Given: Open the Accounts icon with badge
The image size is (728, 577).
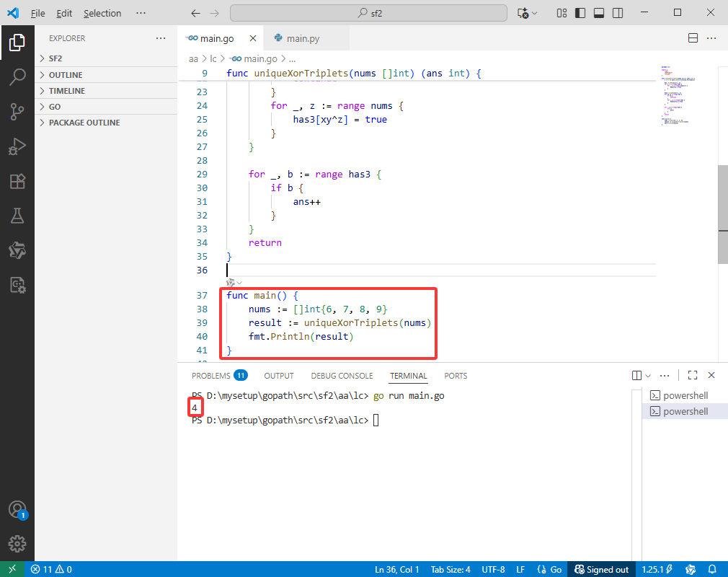Looking at the screenshot, I should (x=17, y=510).
